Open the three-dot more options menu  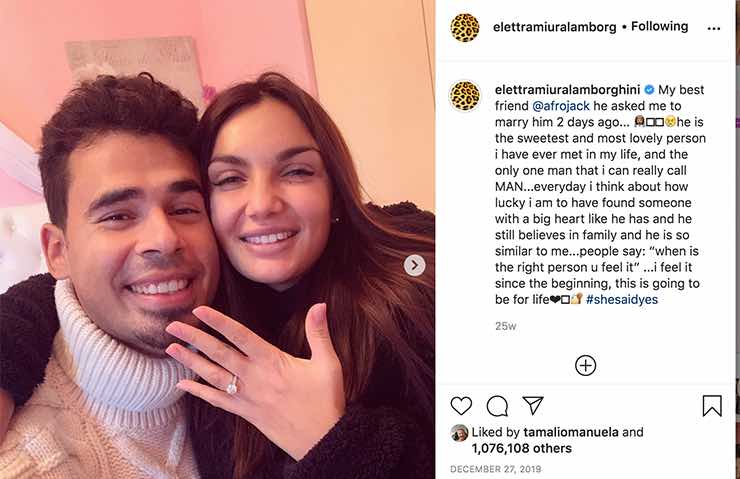click(714, 28)
